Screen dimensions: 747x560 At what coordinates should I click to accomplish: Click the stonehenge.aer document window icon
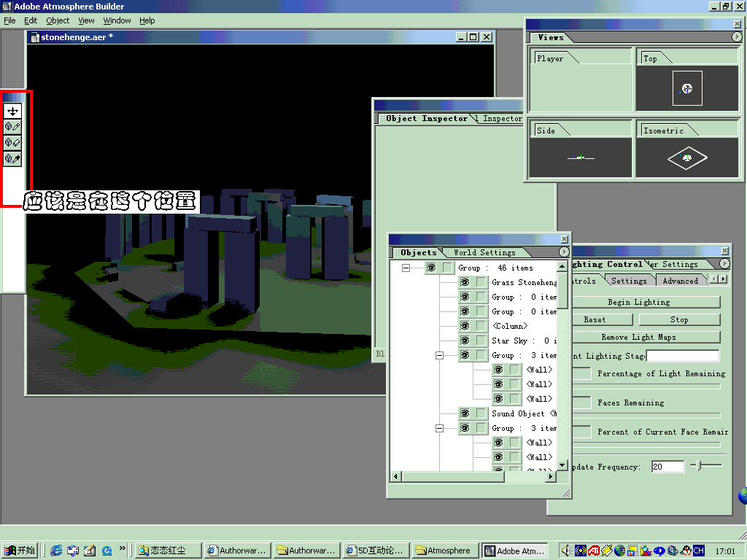point(34,37)
